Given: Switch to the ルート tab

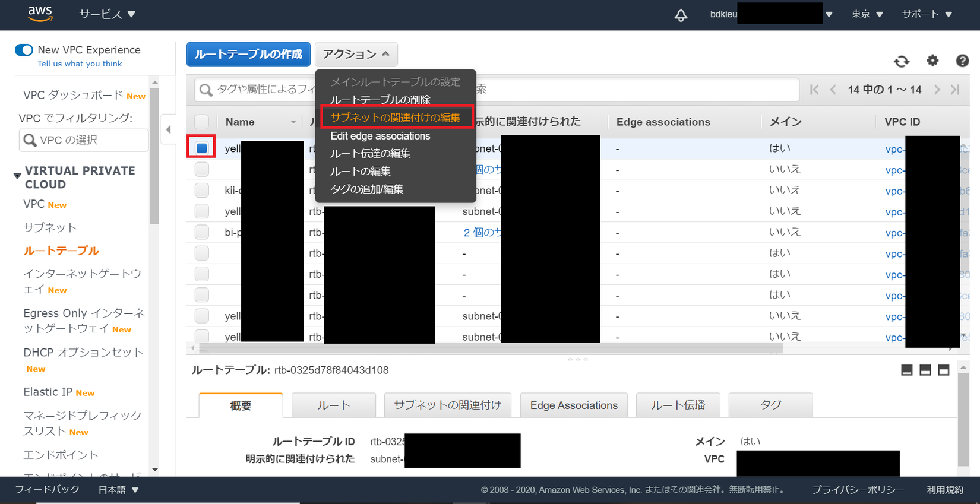Looking at the screenshot, I should pyautogui.click(x=334, y=405).
